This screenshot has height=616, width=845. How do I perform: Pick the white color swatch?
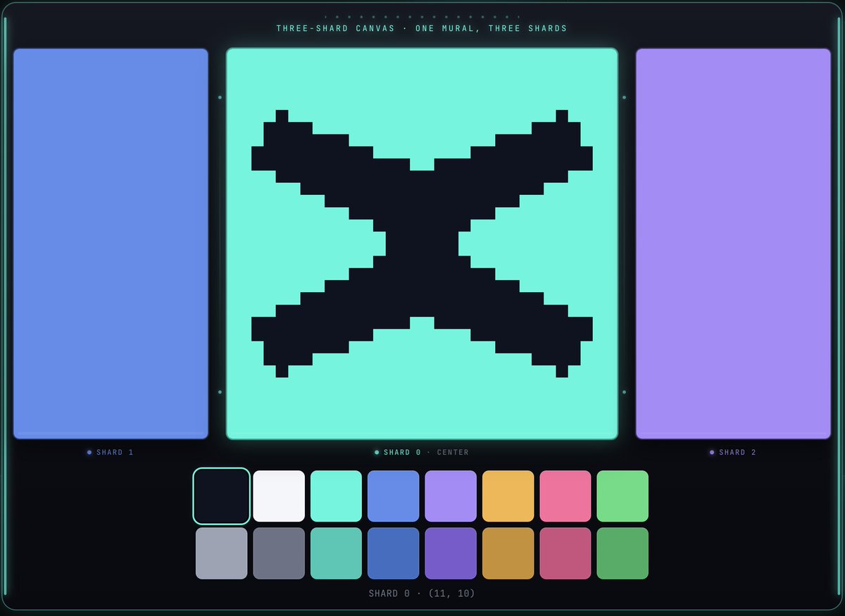click(x=279, y=496)
